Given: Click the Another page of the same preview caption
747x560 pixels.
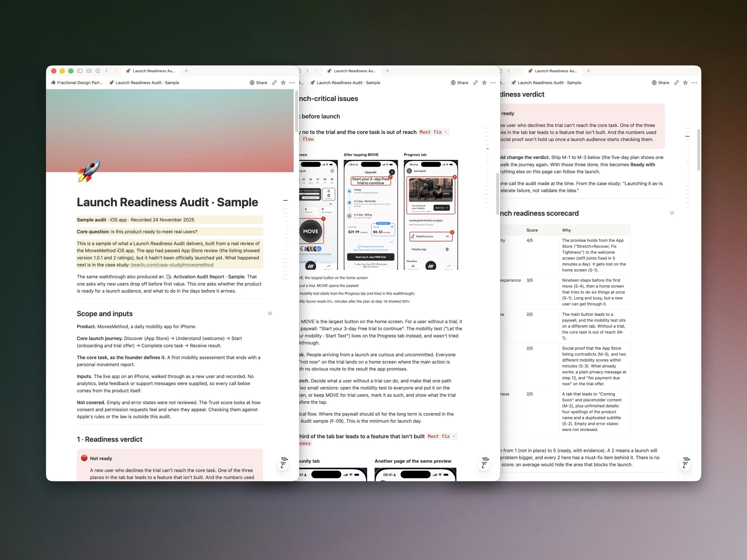Looking at the screenshot, I should coord(413,461).
